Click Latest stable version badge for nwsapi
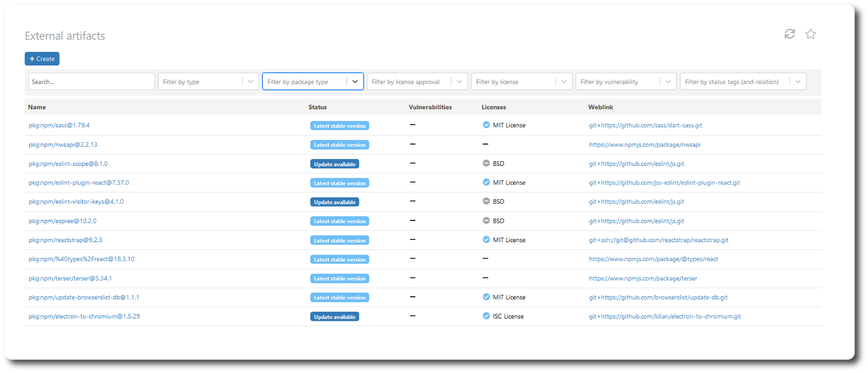 pyautogui.click(x=339, y=145)
